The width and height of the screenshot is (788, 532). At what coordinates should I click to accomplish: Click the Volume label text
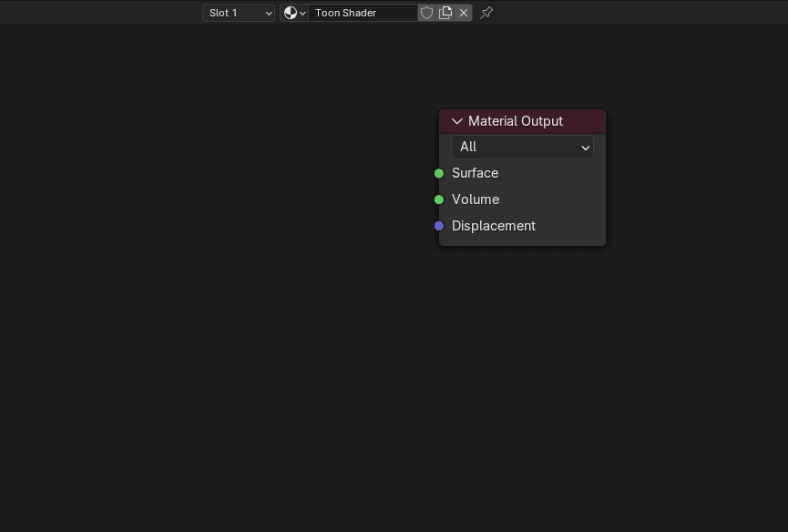[x=476, y=199]
